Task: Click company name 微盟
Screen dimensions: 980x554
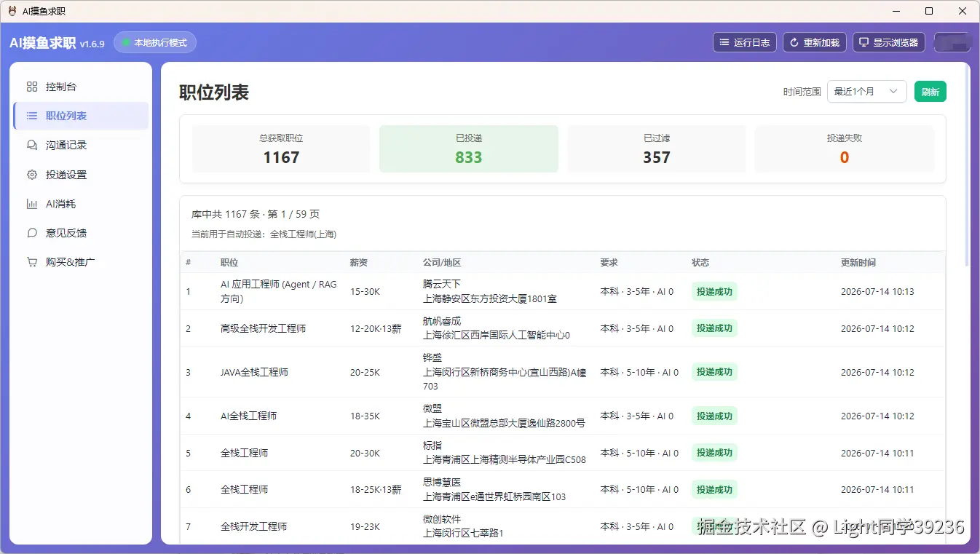Action: coord(432,408)
